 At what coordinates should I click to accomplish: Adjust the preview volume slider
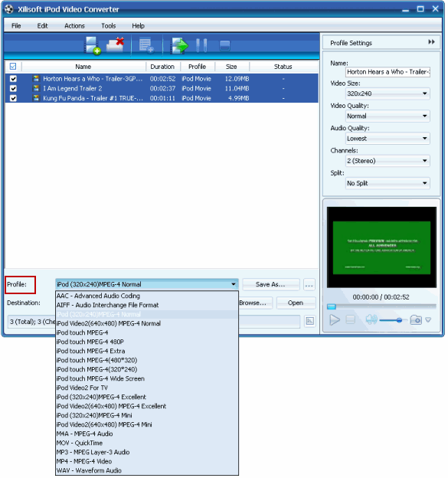click(x=394, y=320)
